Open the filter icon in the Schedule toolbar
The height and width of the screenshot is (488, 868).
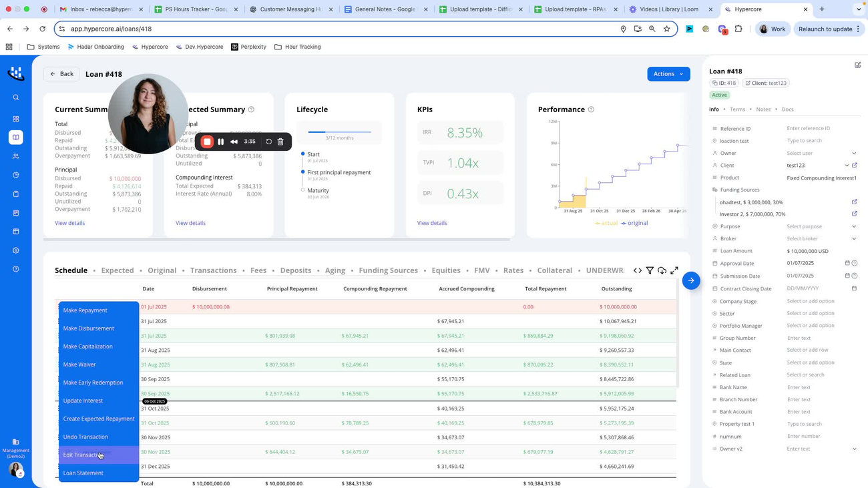(650, 270)
